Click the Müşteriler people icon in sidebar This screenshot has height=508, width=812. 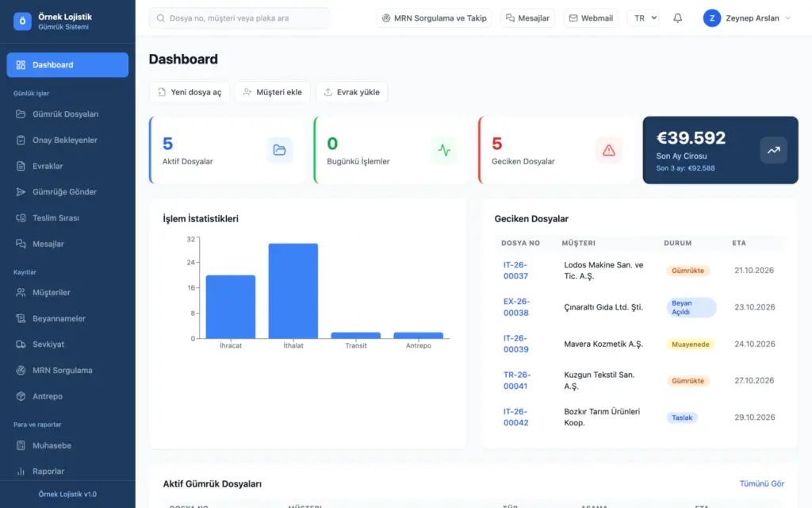pyautogui.click(x=21, y=292)
